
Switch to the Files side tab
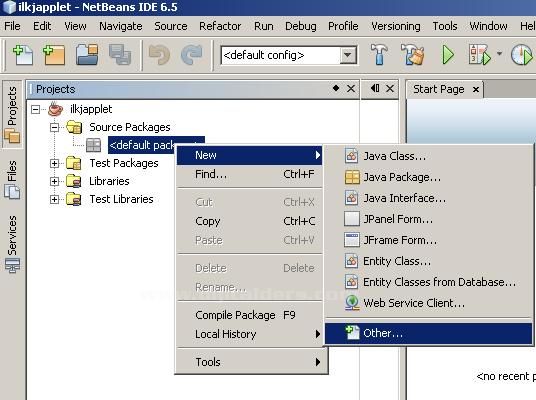pos(12,179)
